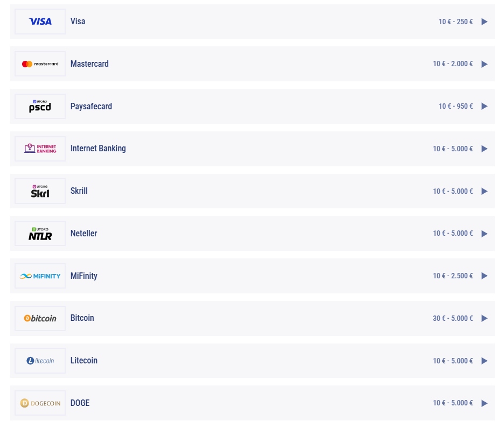Click the Dogecoin logo icon
This screenshot has height=428, width=504.
[x=40, y=403]
